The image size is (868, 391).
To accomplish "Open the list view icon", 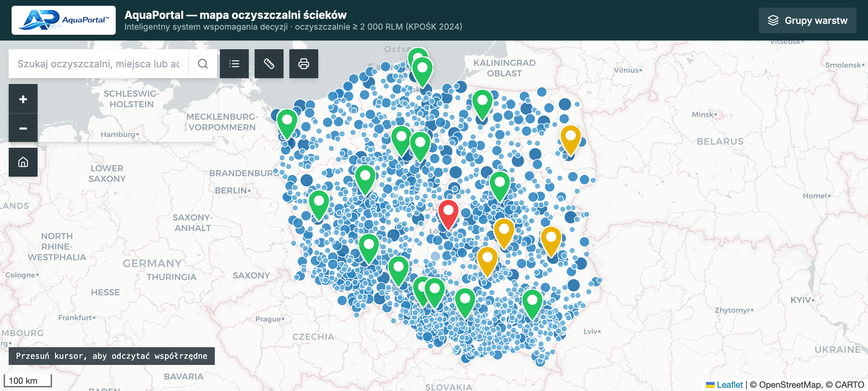I will point(234,64).
